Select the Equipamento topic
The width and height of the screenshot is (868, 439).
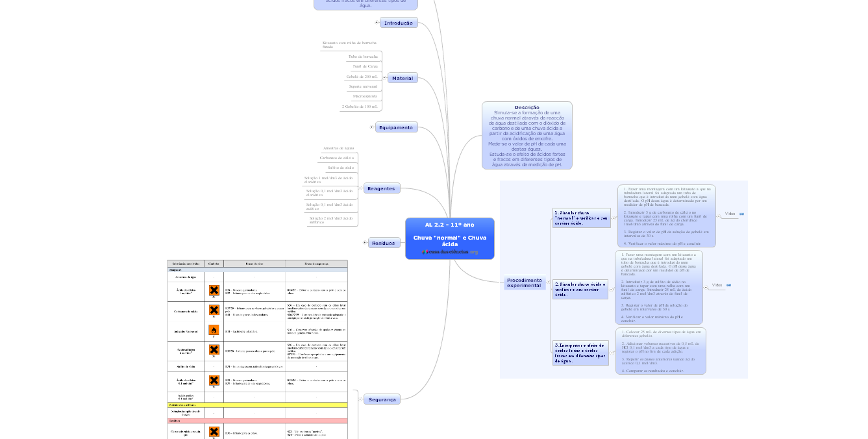click(x=396, y=127)
